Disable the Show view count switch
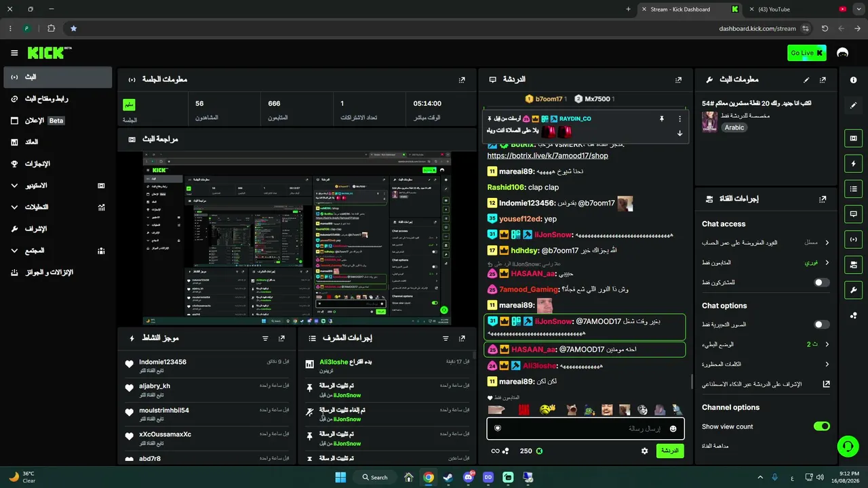The width and height of the screenshot is (868, 488). coord(821,426)
